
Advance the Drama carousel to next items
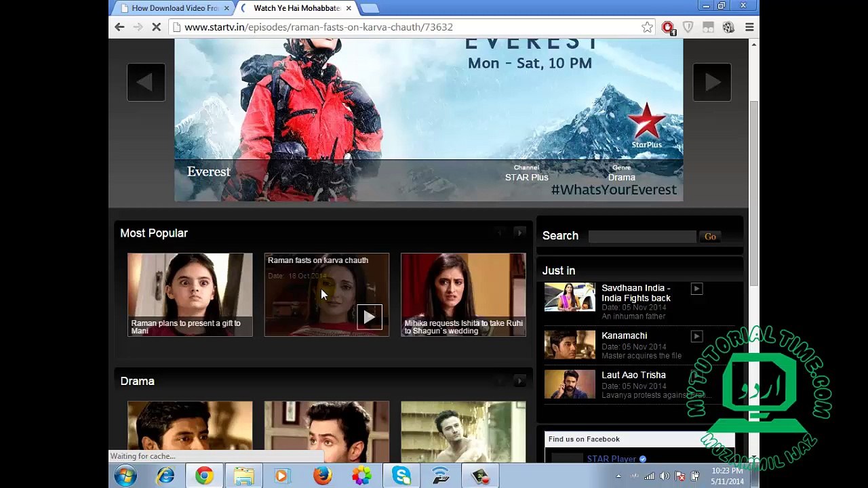coord(520,381)
